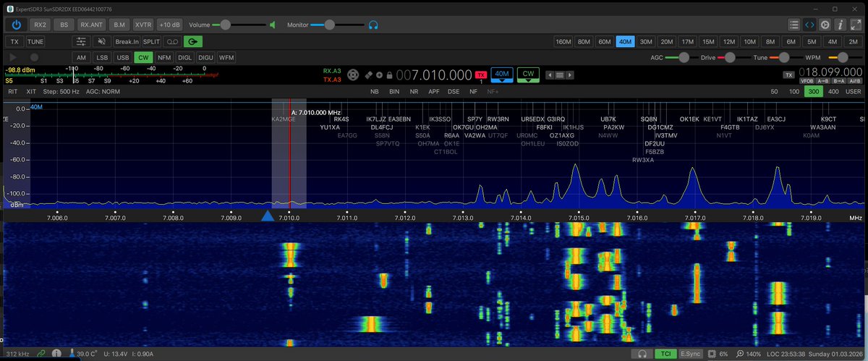
Task: Click the power on/off icon
Action: pos(17,24)
